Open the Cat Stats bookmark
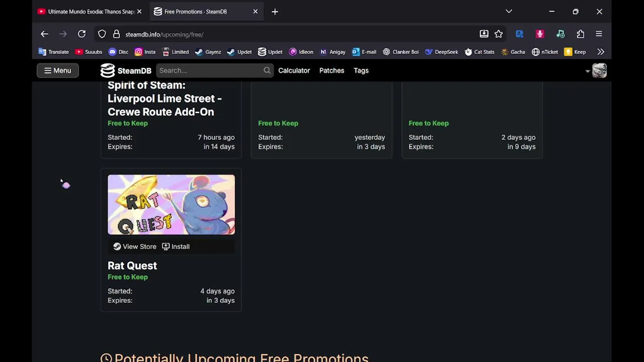The image size is (644, 362). pos(479,52)
